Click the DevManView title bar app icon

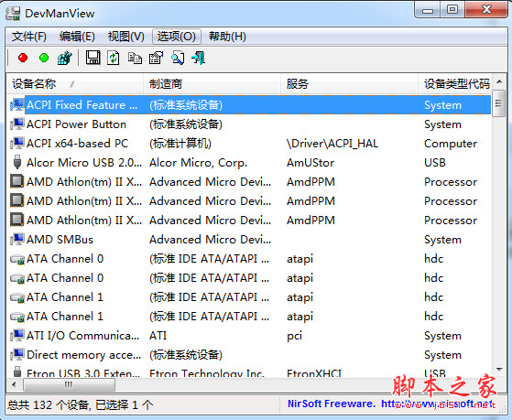tap(13, 14)
